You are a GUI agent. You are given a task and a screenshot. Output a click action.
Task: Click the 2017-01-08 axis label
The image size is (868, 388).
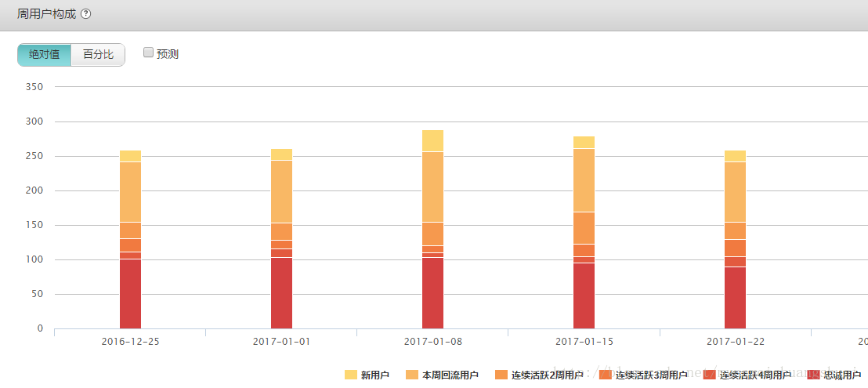point(433,342)
